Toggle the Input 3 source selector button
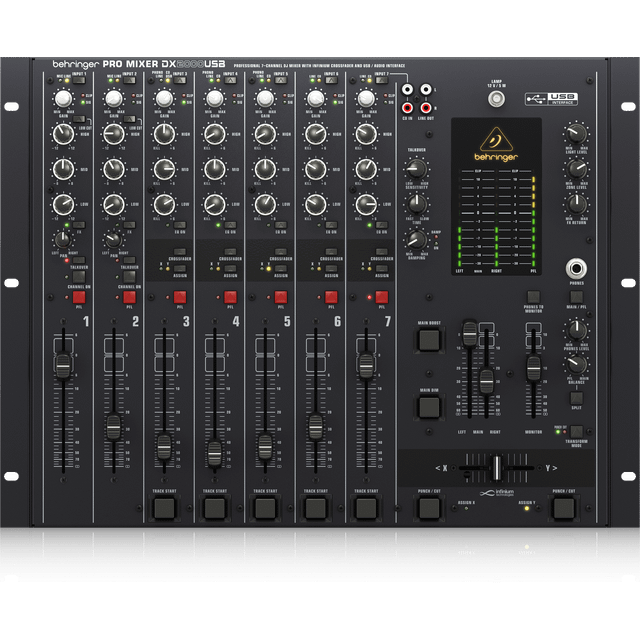 point(180,80)
